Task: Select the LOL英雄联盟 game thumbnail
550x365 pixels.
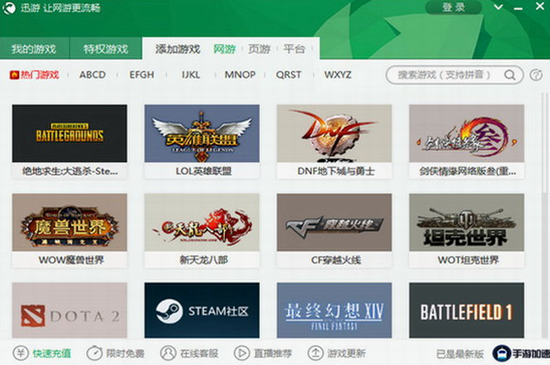Action: (x=202, y=133)
